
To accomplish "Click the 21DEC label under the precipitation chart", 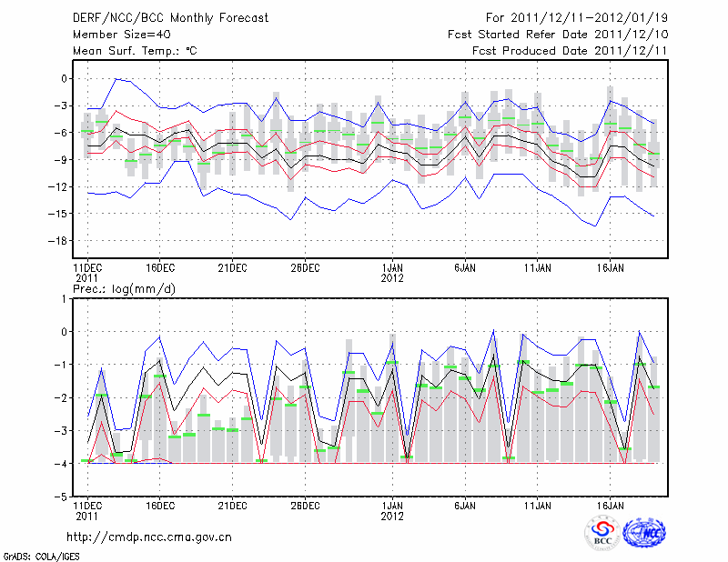I will click(x=232, y=505).
